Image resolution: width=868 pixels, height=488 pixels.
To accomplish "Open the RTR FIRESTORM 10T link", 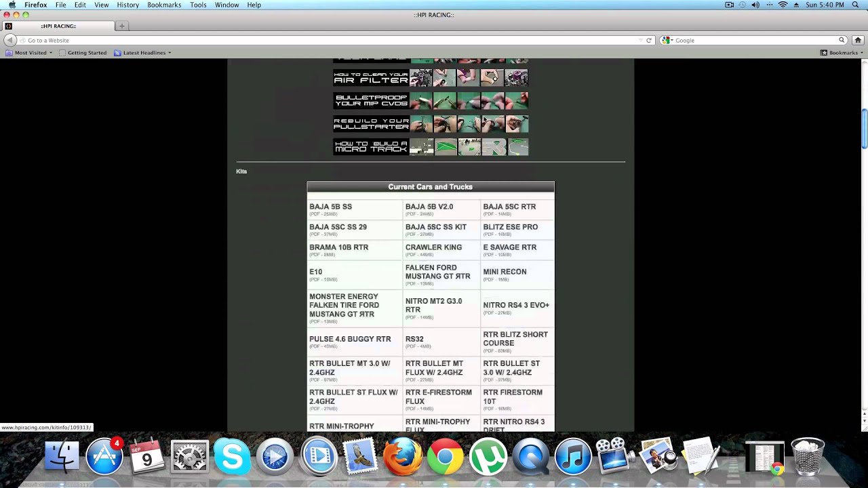I will (513, 396).
